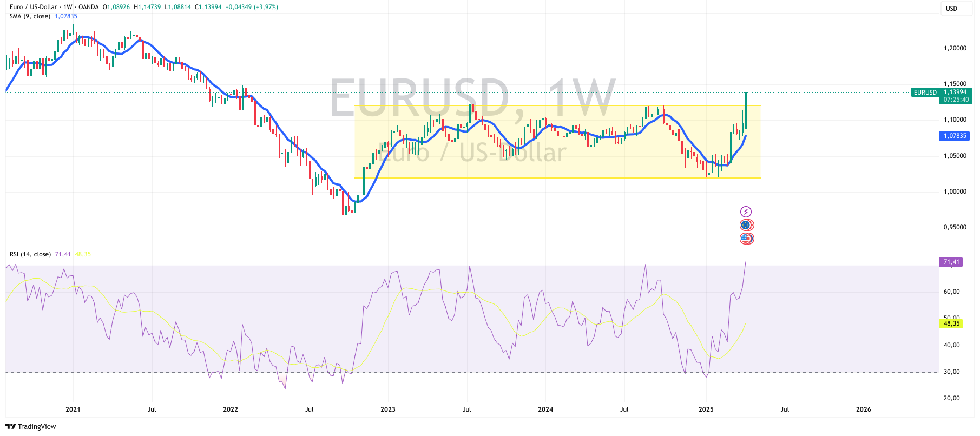The height and width of the screenshot is (436, 980).
Task: Click the change value +0,04349 (+3,97%)
Action: (252, 7)
